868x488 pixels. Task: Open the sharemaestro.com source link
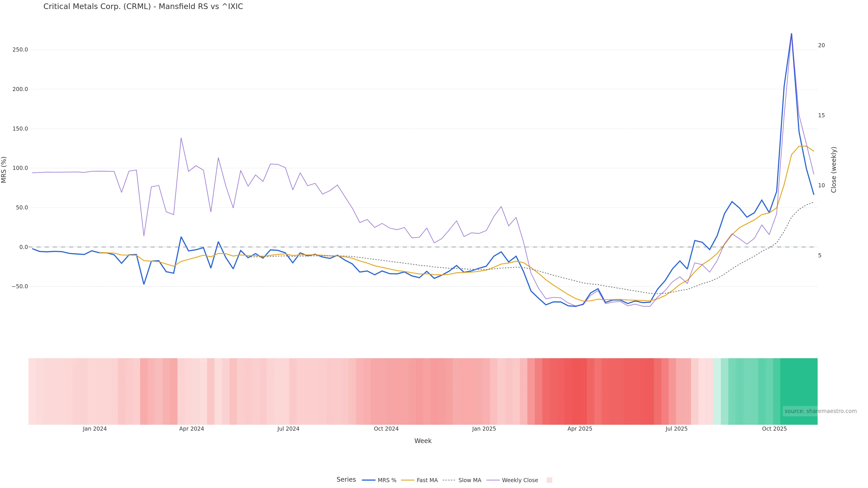(820, 411)
